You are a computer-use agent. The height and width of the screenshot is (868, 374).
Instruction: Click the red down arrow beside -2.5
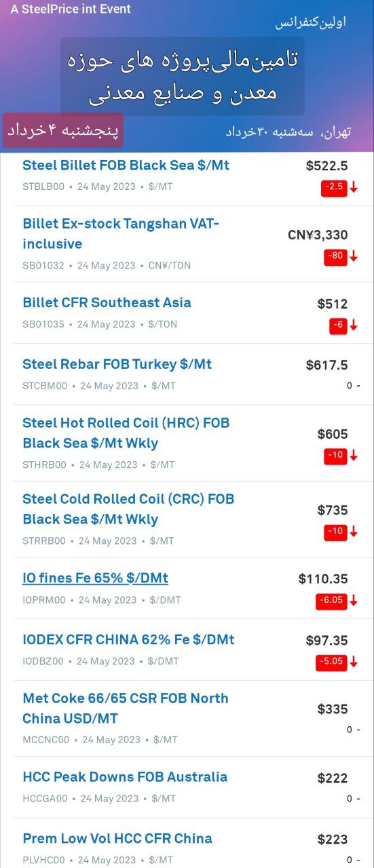point(354,186)
